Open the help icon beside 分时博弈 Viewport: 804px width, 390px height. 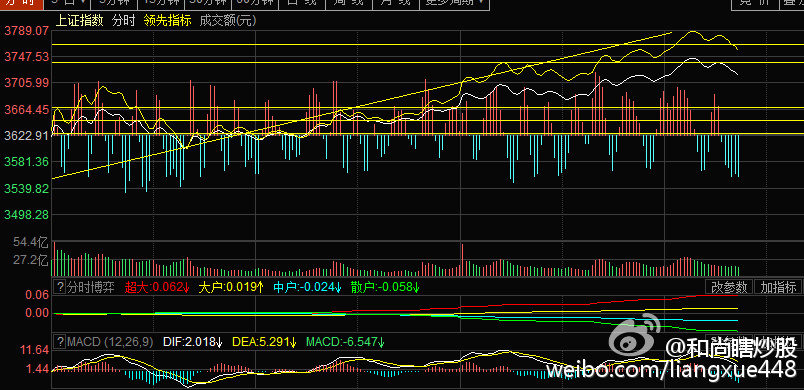coord(60,286)
